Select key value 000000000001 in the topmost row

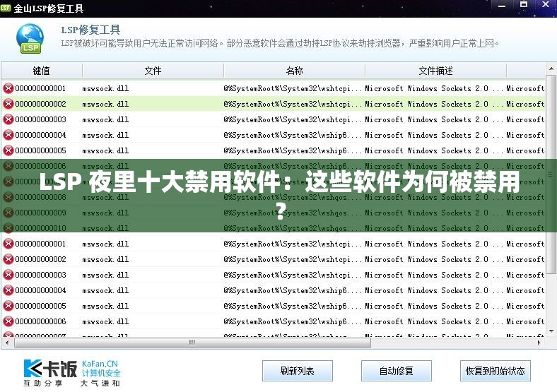(x=40, y=88)
